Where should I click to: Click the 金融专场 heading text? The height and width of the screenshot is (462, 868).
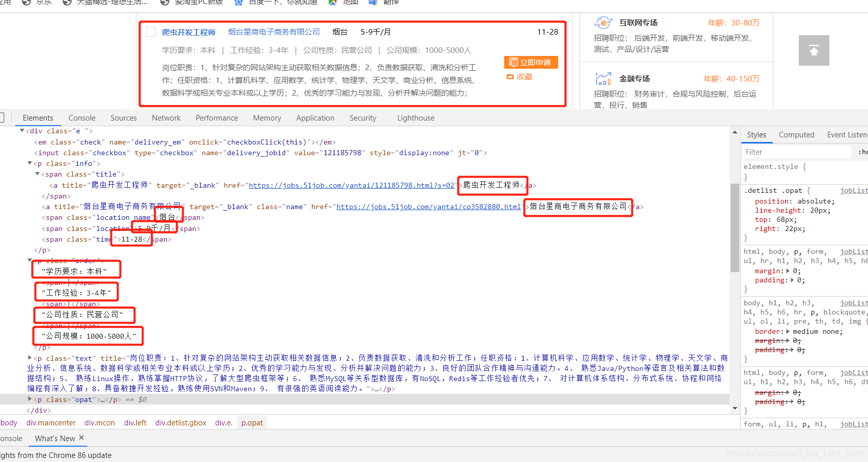(634, 79)
